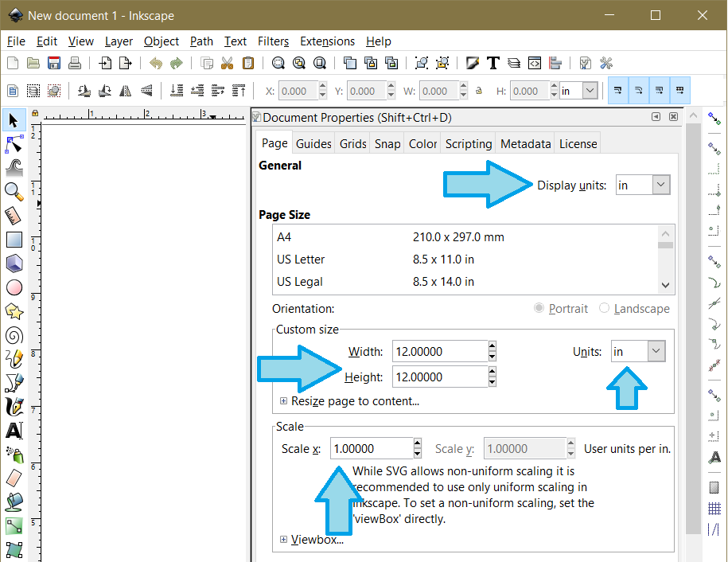The image size is (728, 562).
Task: Open the Path menu
Action: (201, 41)
